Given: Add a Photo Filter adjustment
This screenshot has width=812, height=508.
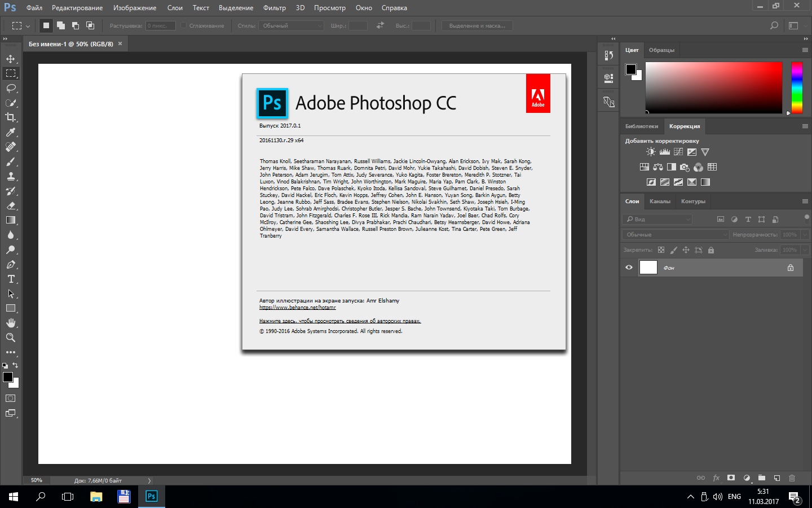Looking at the screenshot, I should pos(685,167).
